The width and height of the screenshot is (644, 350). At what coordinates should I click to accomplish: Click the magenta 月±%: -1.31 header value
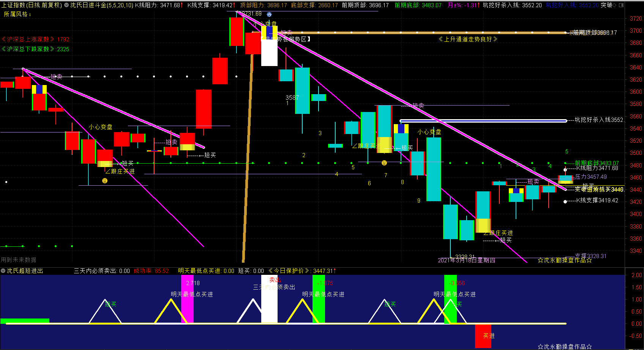[464, 5]
